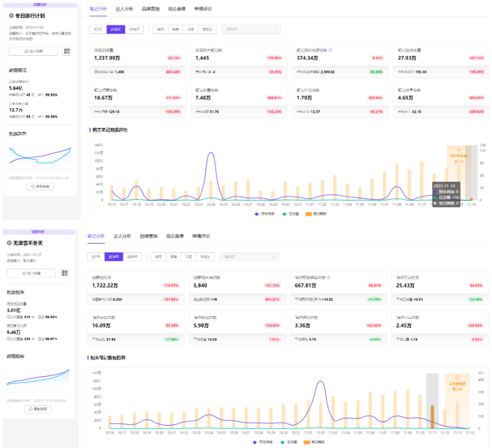
Task: Select 近7天 range in 冬日旅行计划 panel
Action: 98,29
